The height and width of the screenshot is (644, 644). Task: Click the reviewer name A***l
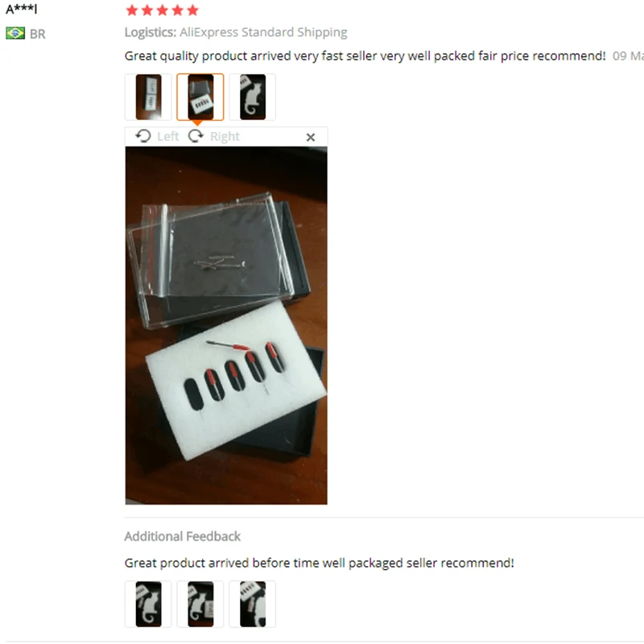[x=22, y=9]
